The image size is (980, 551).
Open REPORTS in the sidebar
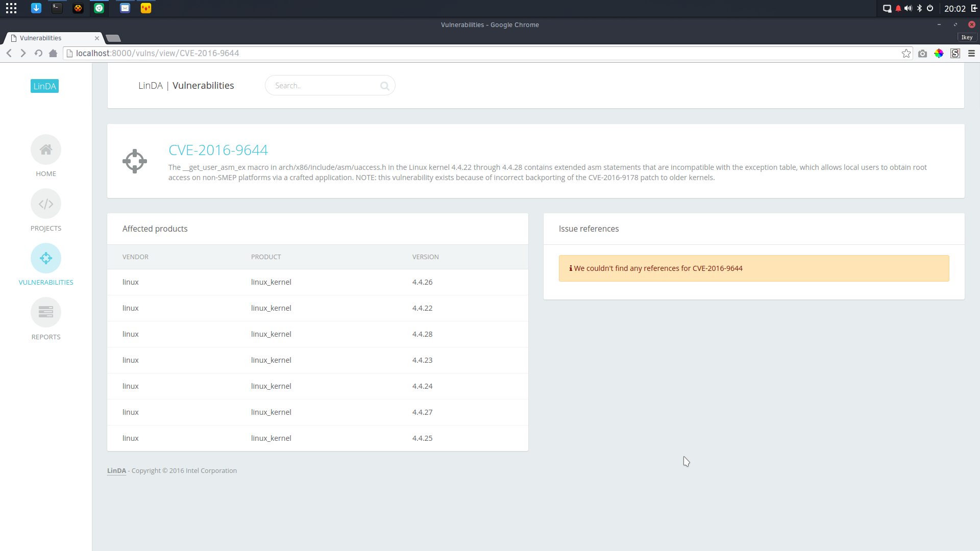tap(46, 319)
